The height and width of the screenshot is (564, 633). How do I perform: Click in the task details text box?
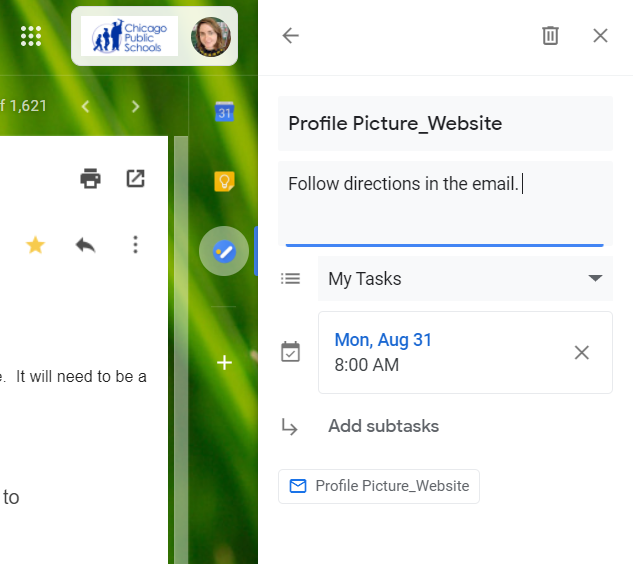click(445, 203)
